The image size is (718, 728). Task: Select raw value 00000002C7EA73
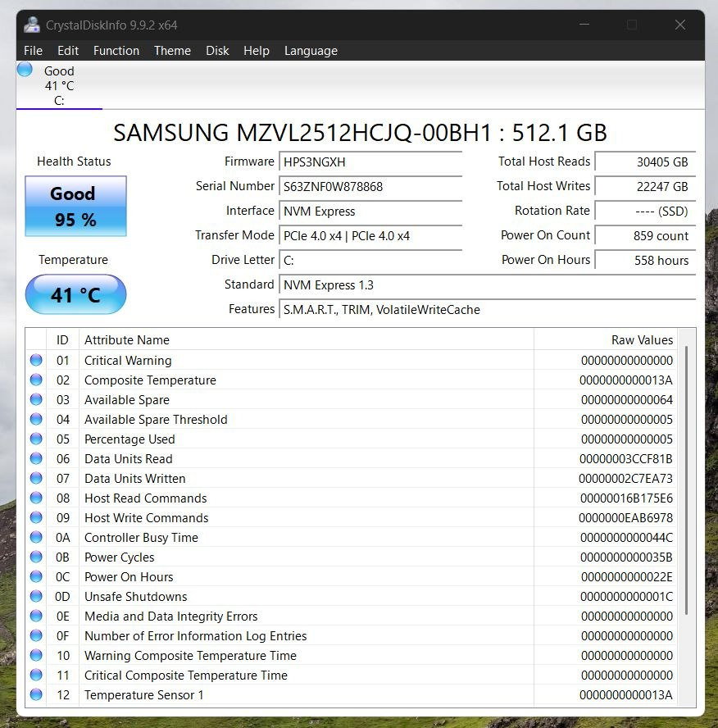(625, 478)
